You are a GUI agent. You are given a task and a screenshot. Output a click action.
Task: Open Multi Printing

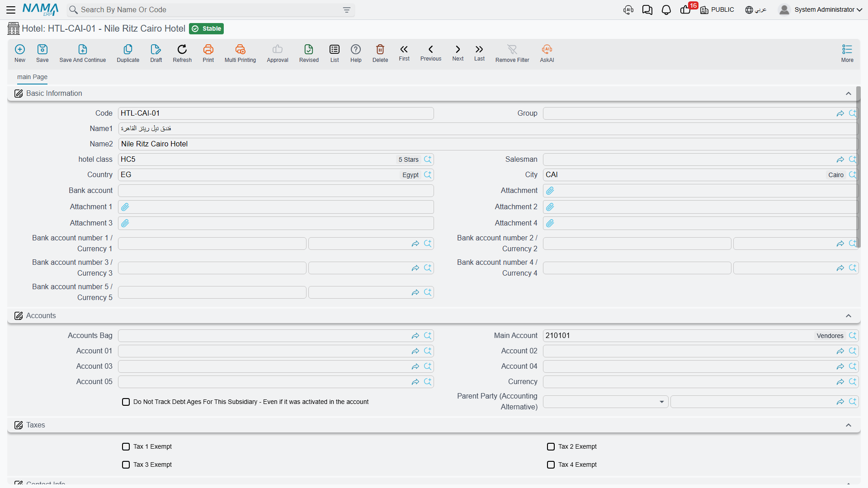240,53
